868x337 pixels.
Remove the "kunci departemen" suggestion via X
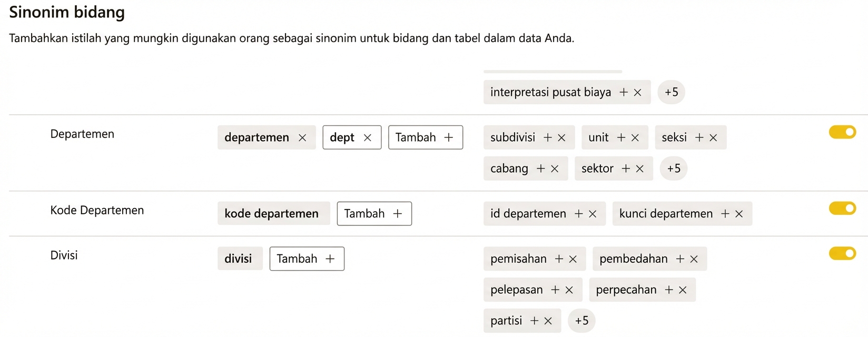coord(739,214)
